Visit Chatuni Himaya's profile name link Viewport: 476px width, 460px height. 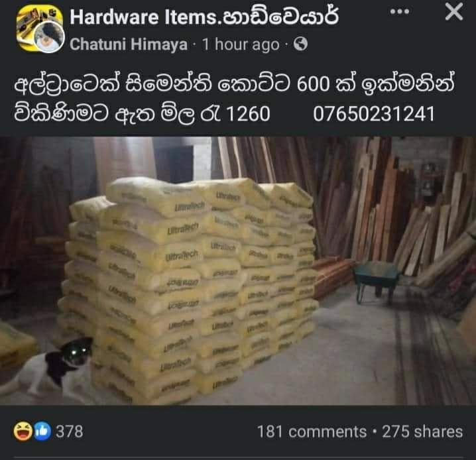129,44
